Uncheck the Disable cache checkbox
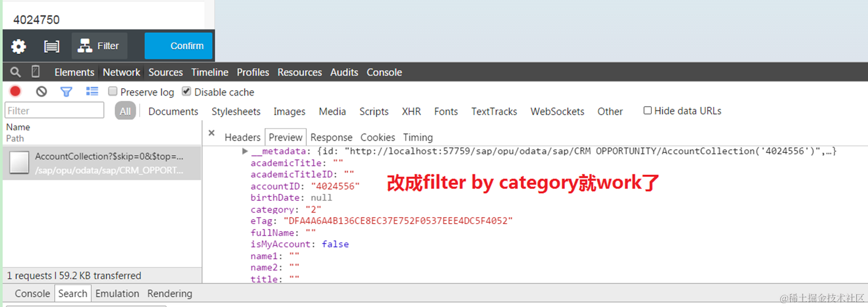 [x=186, y=91]
